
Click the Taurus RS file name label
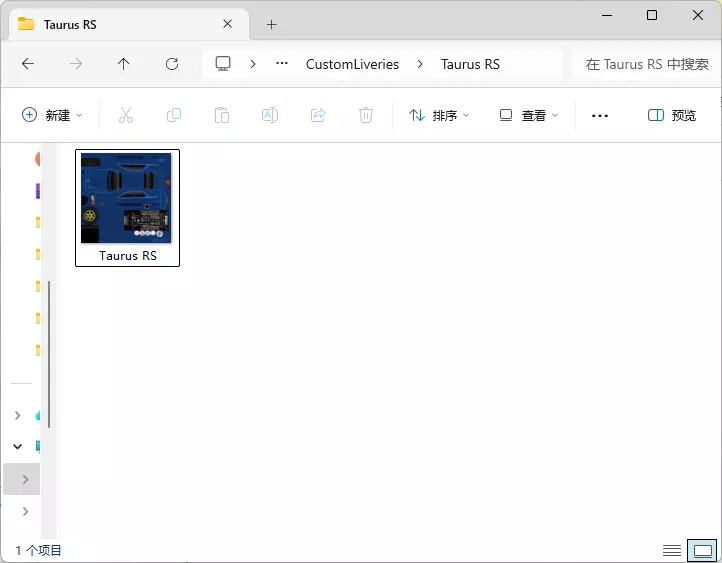(128, 255)
